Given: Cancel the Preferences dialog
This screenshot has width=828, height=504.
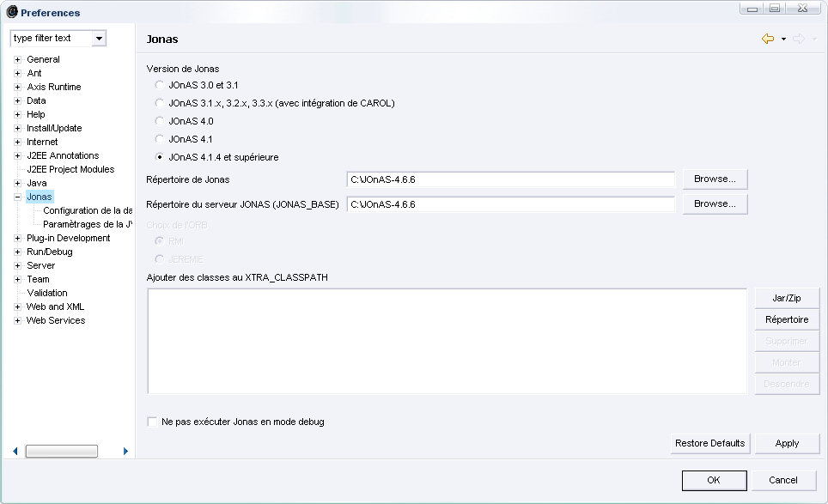Looking at the screenshot, I should [783, 480].
